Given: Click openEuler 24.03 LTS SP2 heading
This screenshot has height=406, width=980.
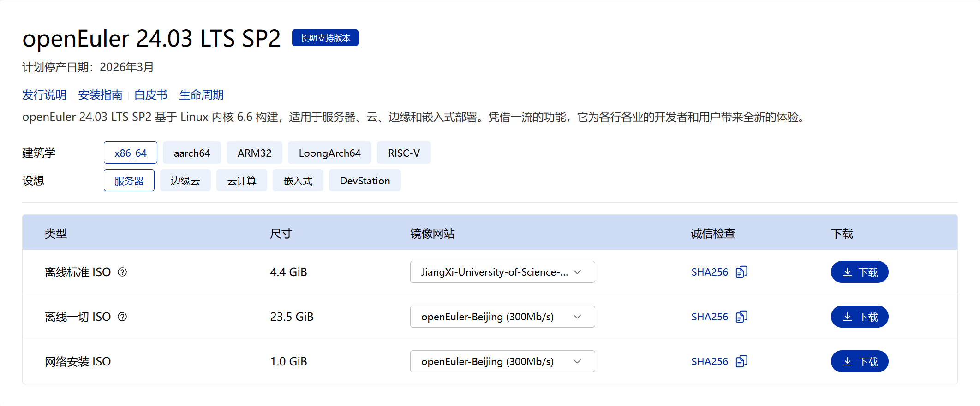Looking at the screenshot, I should [x=151, y=38].
